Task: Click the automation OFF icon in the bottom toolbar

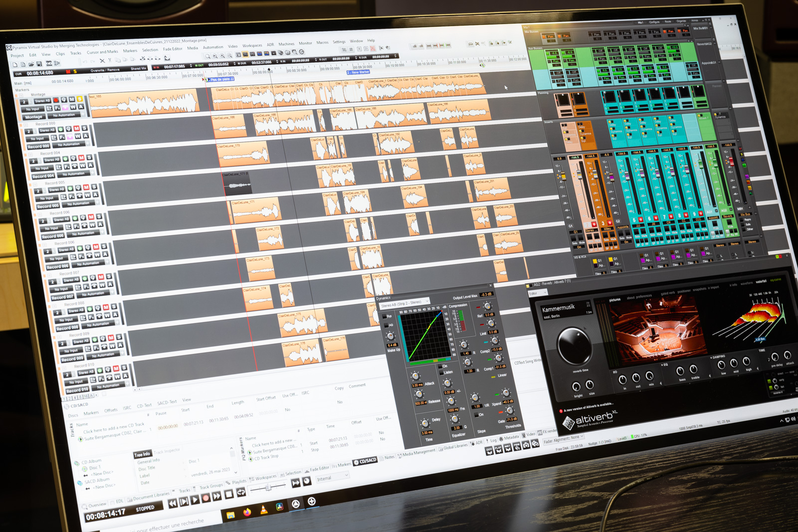Action: [489, 451]
